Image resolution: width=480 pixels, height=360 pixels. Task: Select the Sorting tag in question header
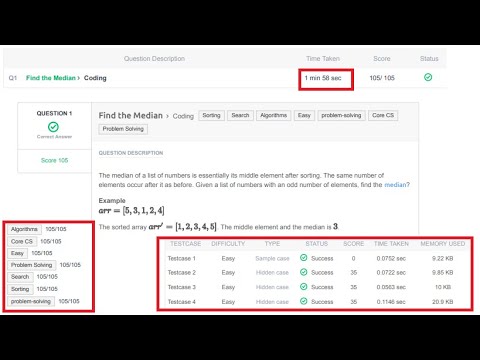211,115
